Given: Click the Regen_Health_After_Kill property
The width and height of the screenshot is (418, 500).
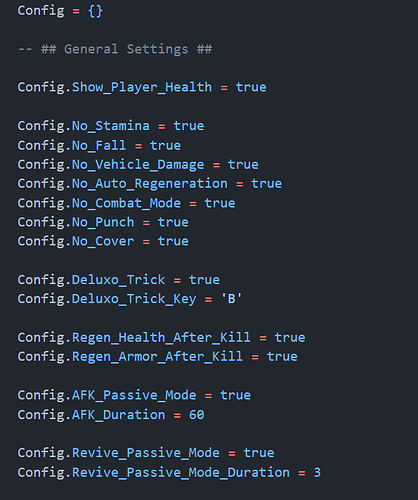Looking at the screenshot, I should 161,338.
